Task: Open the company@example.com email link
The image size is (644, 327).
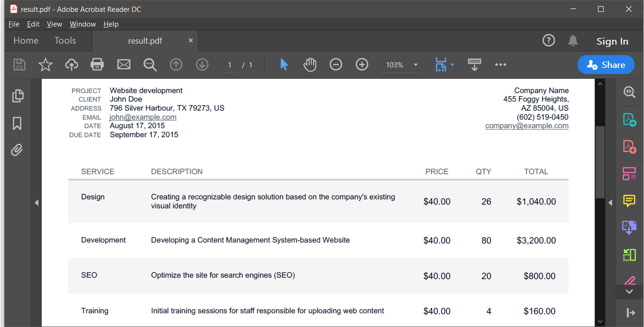Action: (x=526, y=125)
